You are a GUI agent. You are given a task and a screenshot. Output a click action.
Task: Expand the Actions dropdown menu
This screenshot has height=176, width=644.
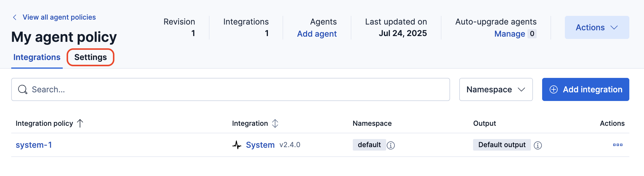(597, 27)
